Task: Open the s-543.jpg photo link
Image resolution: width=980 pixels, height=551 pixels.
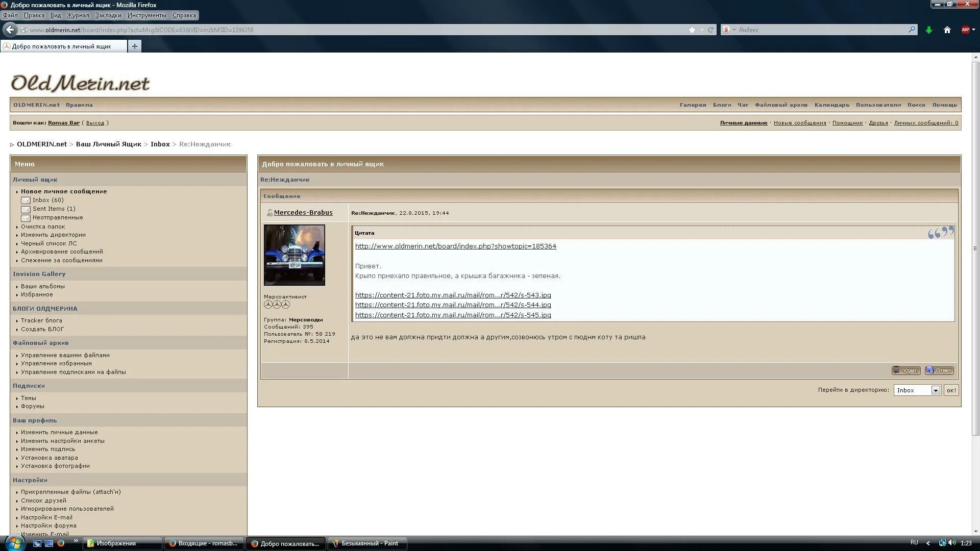Action: pos(453,295)
